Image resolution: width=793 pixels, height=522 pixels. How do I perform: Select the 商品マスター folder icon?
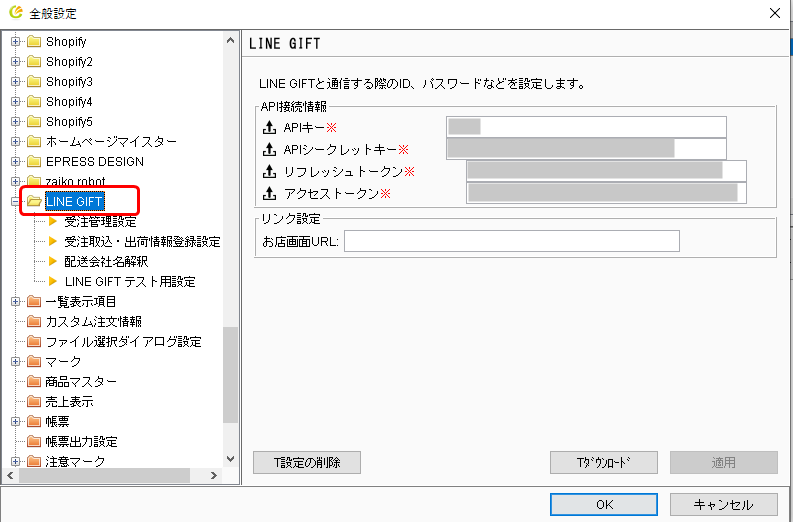click(34, 381)
